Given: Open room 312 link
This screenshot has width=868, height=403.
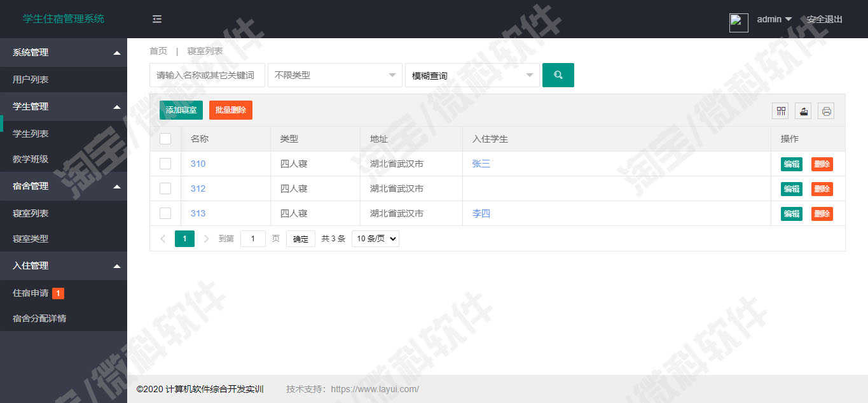Looking at the screenshot, I should pos(198,188).
